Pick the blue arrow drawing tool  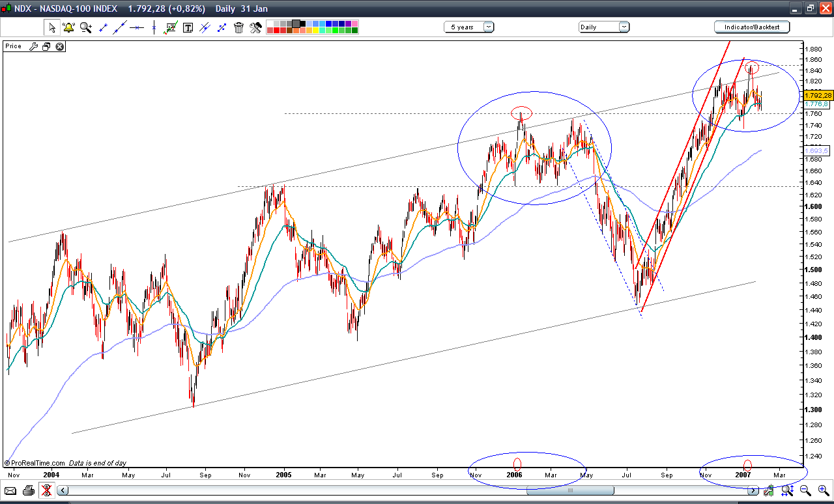pyautogui.click(x=222, y=27)
